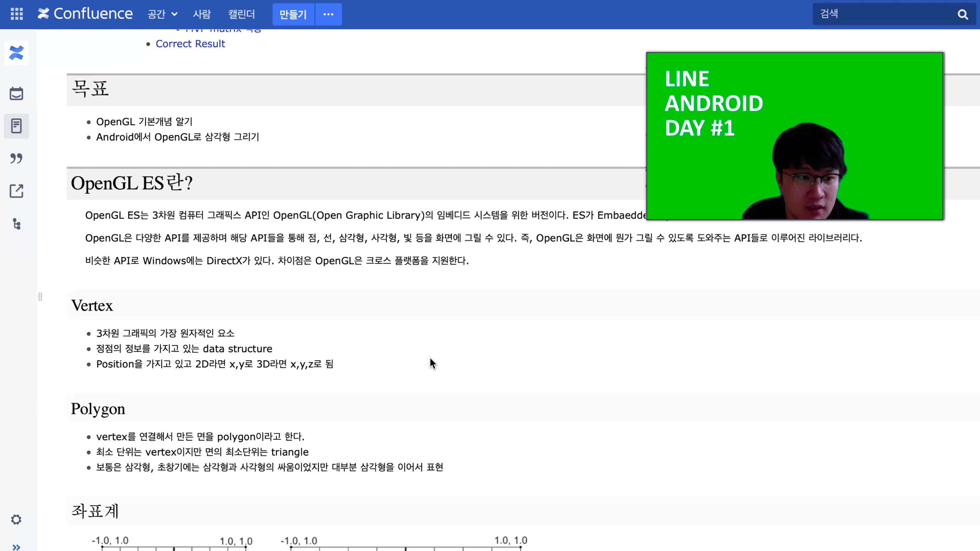The height and width of the screenshot is (551, 980).
Task: Click bullet starting 'Position을 가지고 있고'
Action: (215, 364)
